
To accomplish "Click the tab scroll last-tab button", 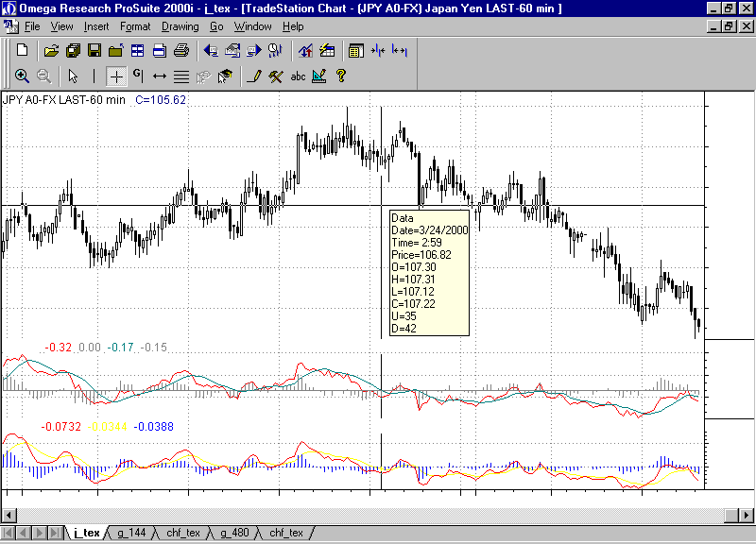I will (x=56, y=533).
